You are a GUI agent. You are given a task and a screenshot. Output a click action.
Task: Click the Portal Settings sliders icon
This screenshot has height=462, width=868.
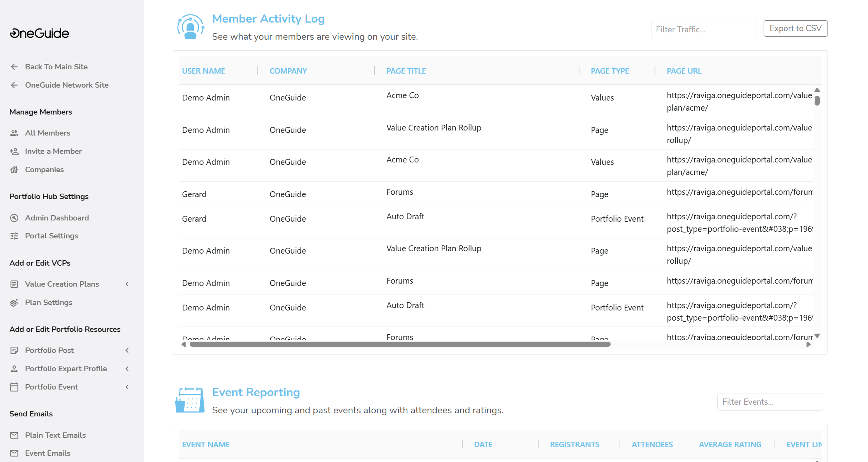point(14,236)
